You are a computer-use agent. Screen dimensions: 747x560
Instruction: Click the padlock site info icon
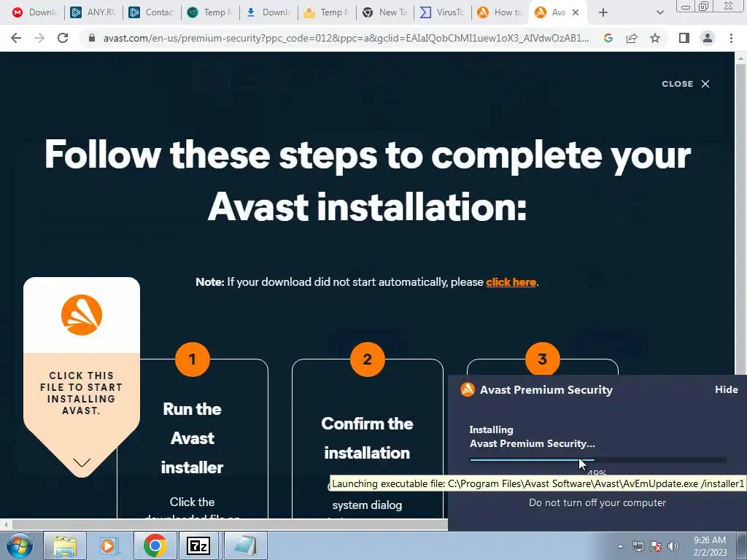[x=92, y=38]
